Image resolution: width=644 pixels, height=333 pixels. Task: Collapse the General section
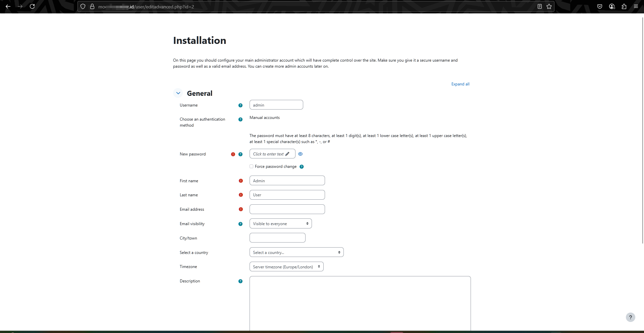(x=178, y=93)
